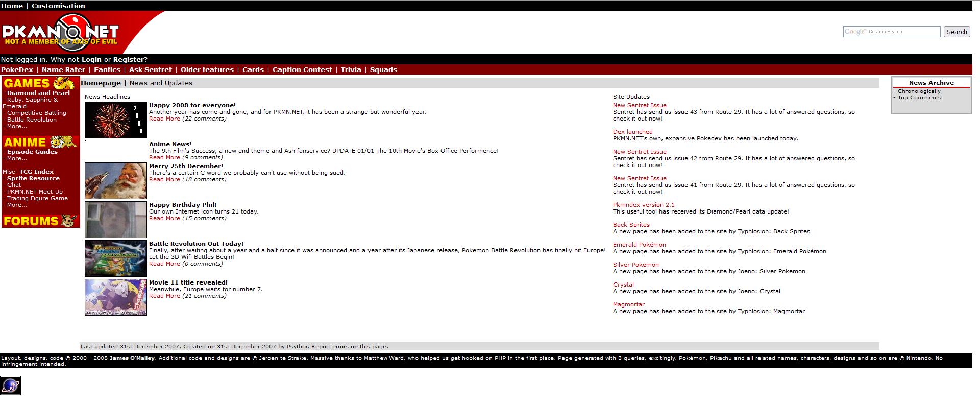Open the ANIME section header image
The width and height of the screenshot is (980, 401).
[40, 142]
